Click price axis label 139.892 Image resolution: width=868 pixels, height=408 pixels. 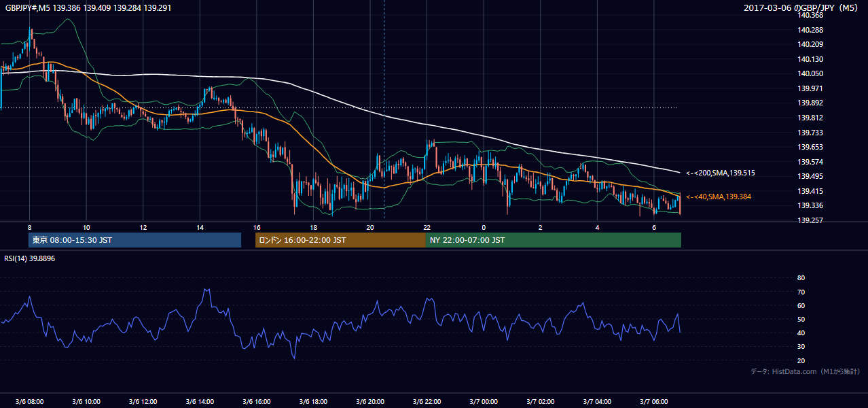(811, 103)
